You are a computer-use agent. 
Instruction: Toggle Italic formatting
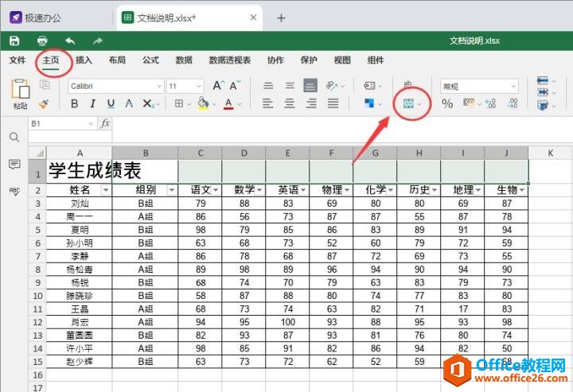coord(92,103)
